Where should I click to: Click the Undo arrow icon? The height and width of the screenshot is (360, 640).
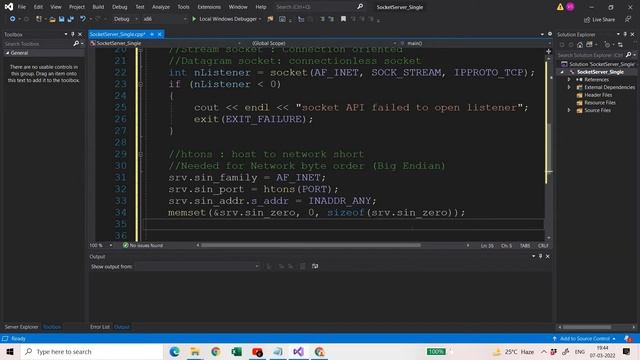point(83,19)
